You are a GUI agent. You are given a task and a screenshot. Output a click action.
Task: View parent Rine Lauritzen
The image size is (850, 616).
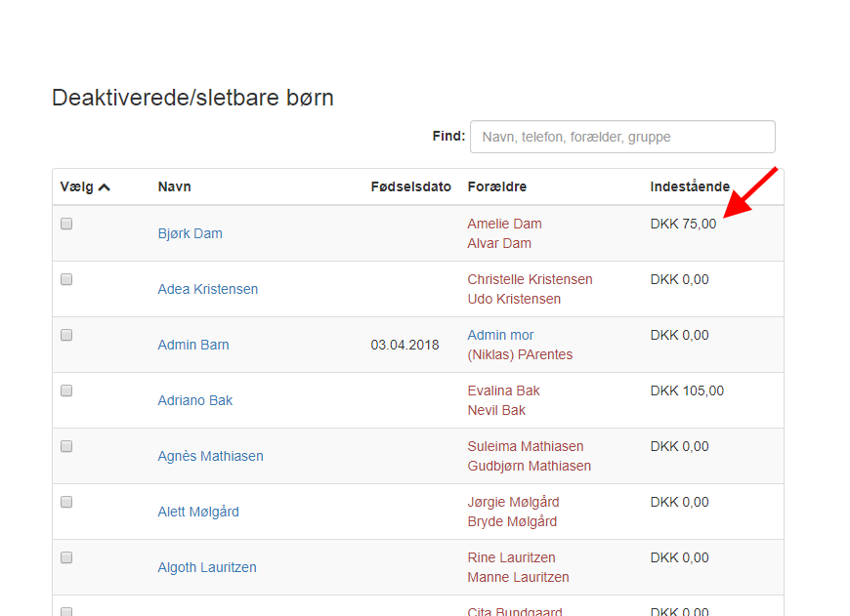[x=511, y=557]
